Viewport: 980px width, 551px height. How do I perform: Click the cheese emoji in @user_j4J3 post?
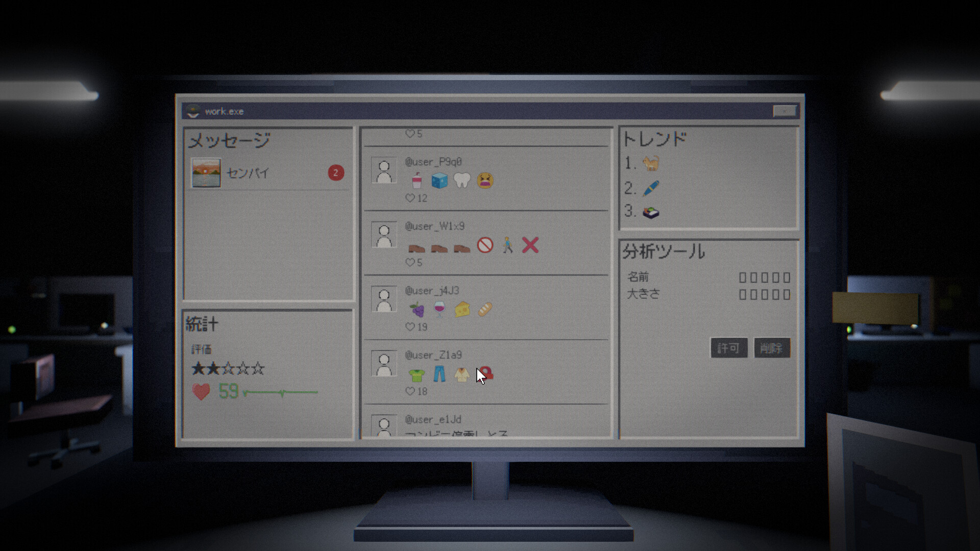462,309
